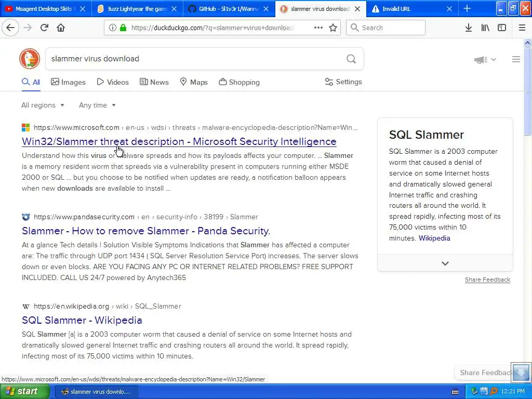Click the DuckDuckGo duck logo
The image size is (532, 399).
click(30, 58)
